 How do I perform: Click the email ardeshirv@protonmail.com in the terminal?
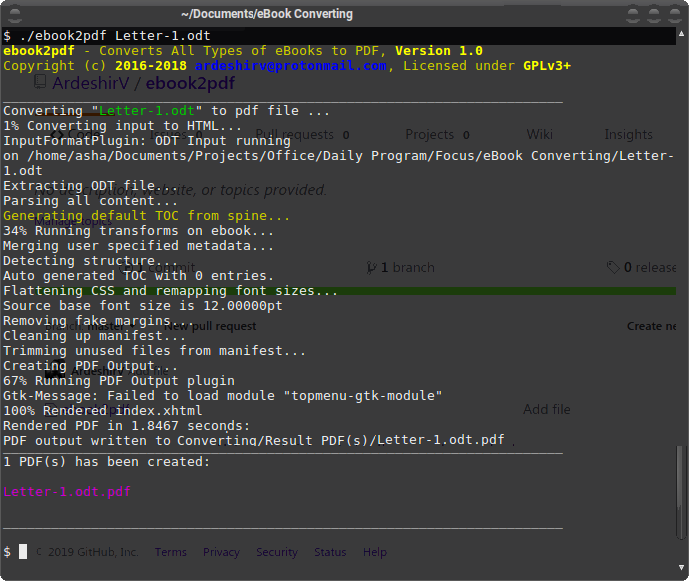tap(291, 66)
